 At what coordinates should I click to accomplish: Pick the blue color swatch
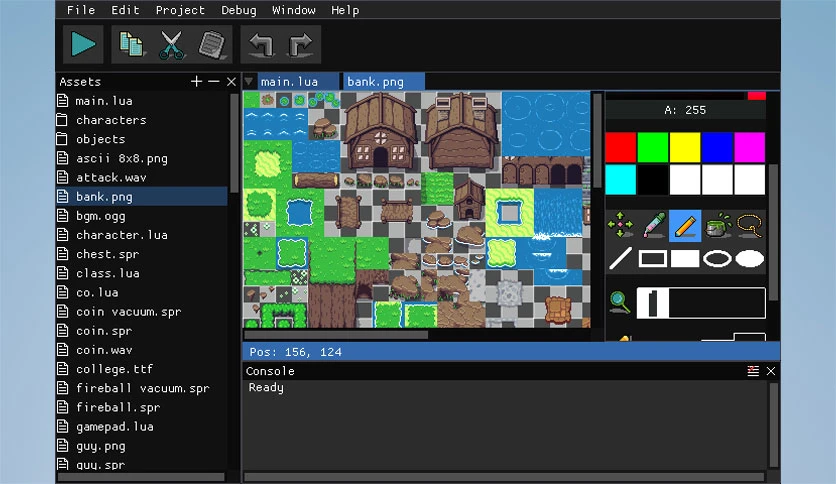pos(717,147)
